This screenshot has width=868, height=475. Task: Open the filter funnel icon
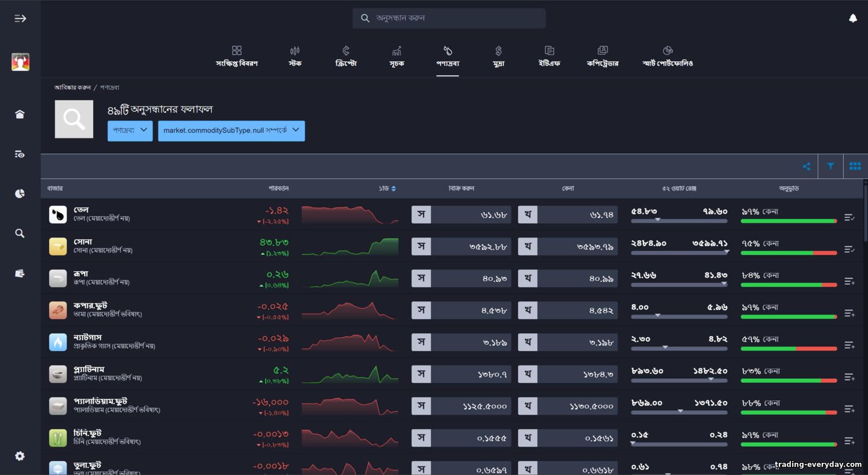830,166
